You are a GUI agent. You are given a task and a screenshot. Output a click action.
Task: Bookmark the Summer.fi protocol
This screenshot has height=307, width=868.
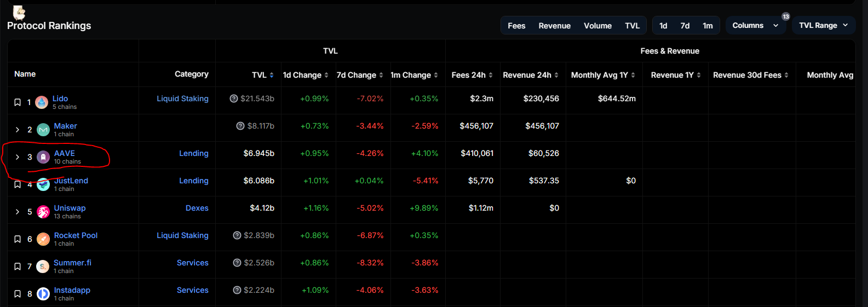[x=18, y=267]
